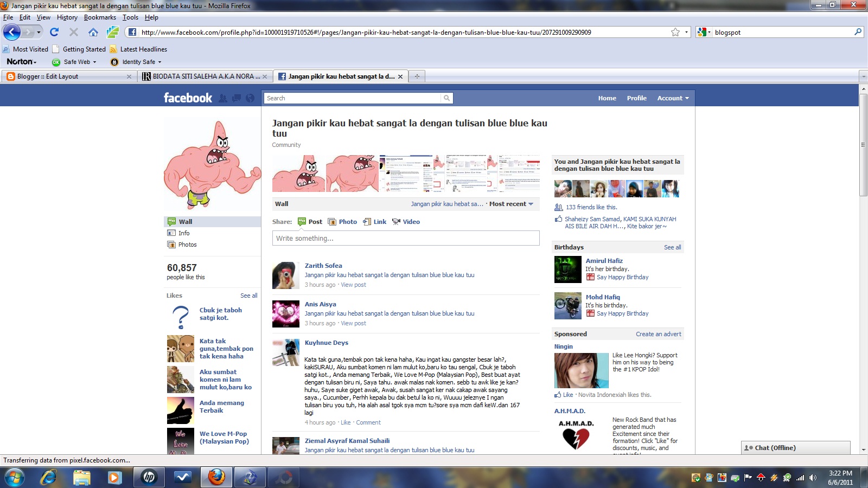
Task: Open the list all tabs dropdown
Action: coord(863,76)
